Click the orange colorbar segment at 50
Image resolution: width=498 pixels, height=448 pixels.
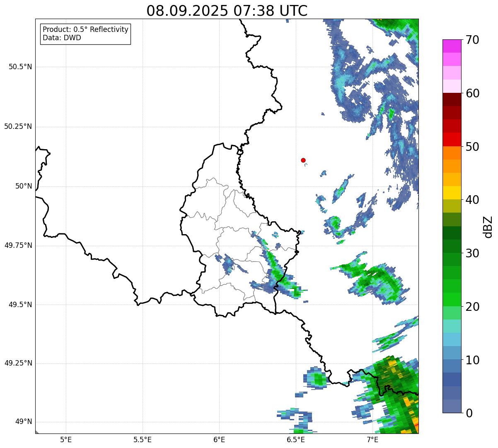452,153
